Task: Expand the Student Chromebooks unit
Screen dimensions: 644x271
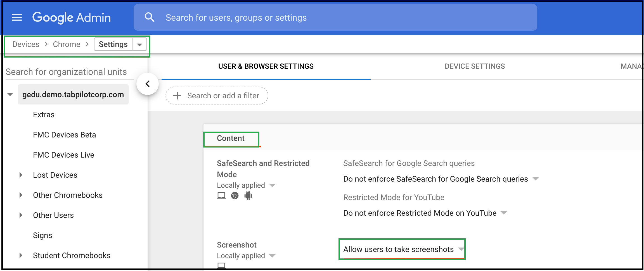Action: 21,255
